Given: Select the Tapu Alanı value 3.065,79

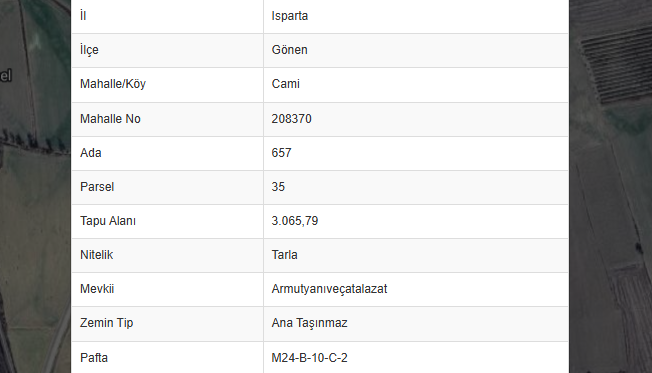Looking at the screenshot, I should pyautogui.click(x=294, y=221).
